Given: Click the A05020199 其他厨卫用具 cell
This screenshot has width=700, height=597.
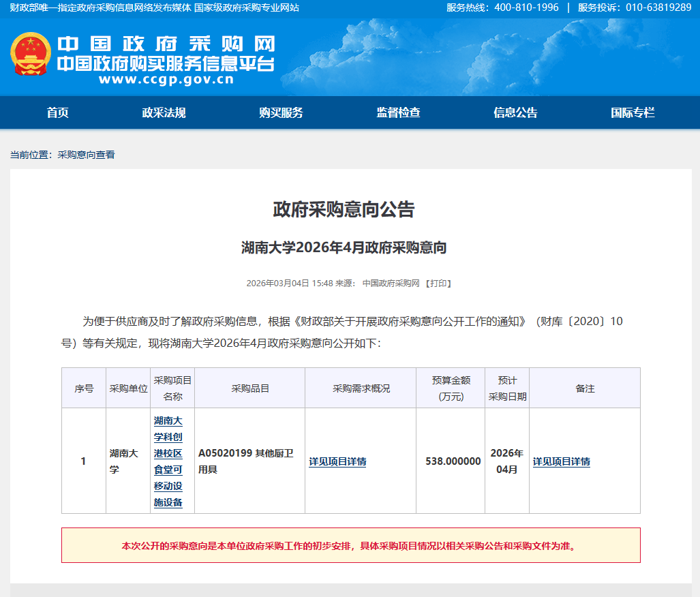Looking at the screenshot, I should click(x=250, y=461).
